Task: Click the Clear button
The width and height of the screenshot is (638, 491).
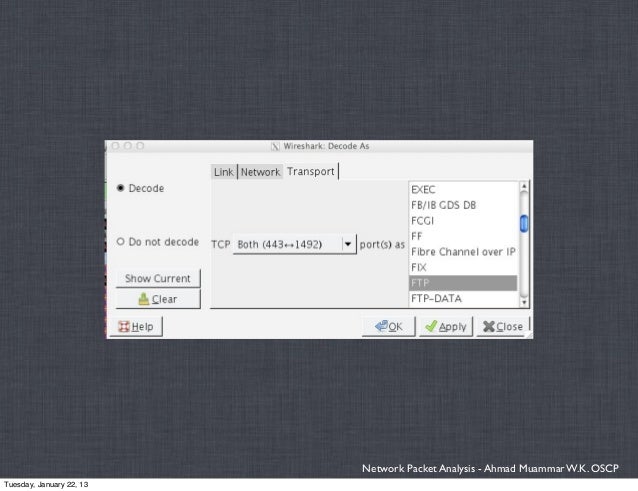Action: [x=158, y=299]
